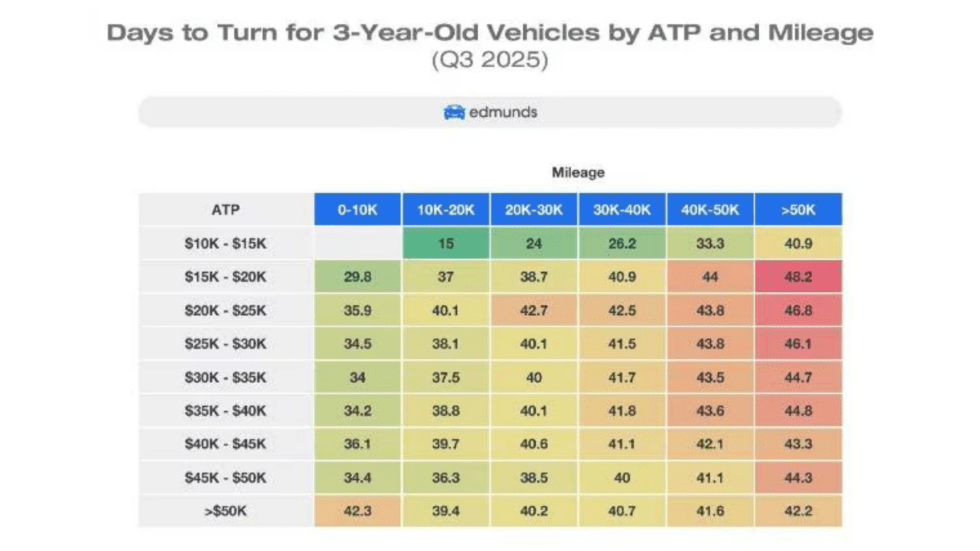The width and height of the screenshot is (980, 551).
Task: Click the chart title text
Action: tap(490, 33)
